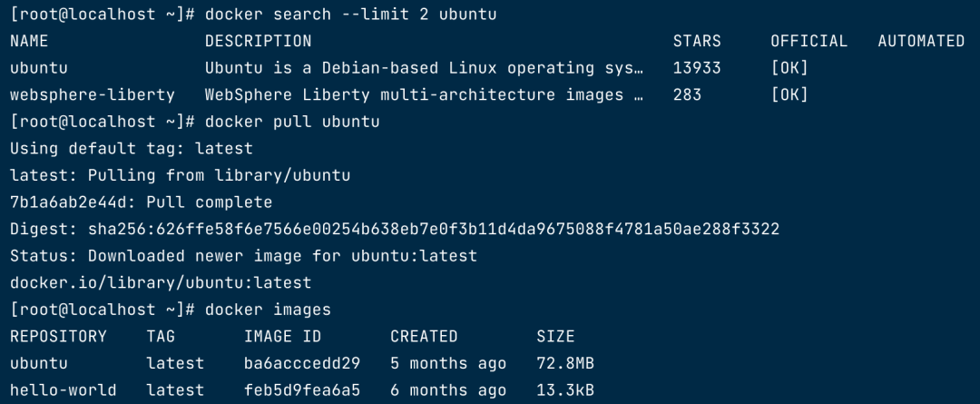
Task: Click 'latest' tag in the ubuntu images row
Action: point(175,363)
